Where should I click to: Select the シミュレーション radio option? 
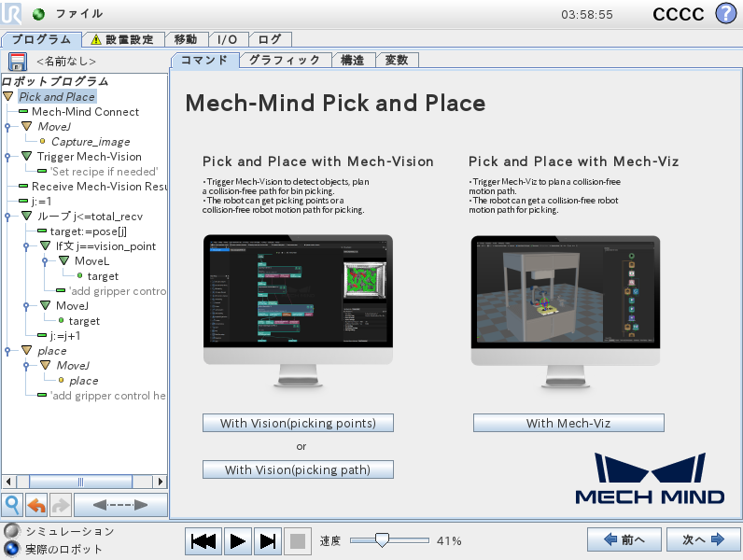pyautogui.click(x=12, y=531)
